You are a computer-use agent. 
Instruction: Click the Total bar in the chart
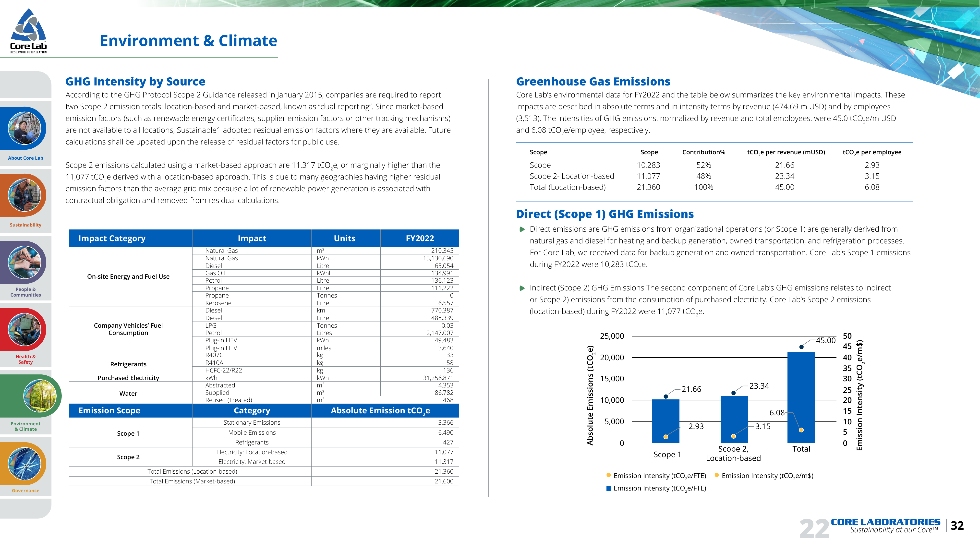[801, 397]
